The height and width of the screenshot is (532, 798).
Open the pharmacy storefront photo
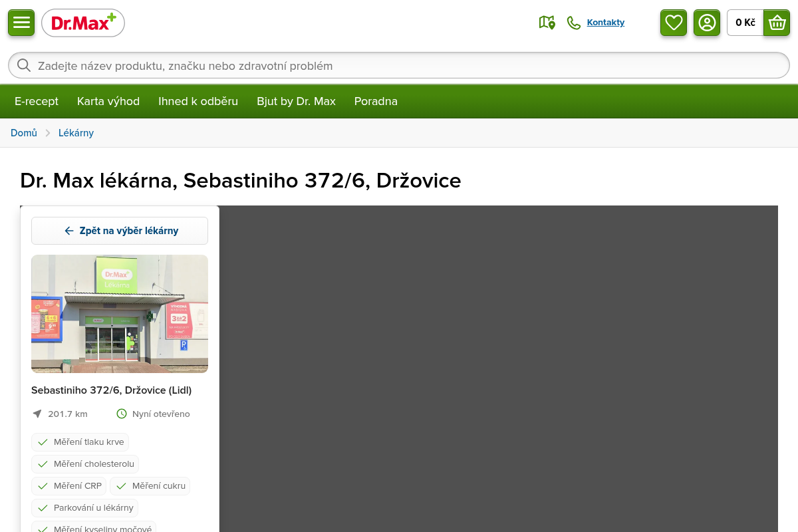120,314
